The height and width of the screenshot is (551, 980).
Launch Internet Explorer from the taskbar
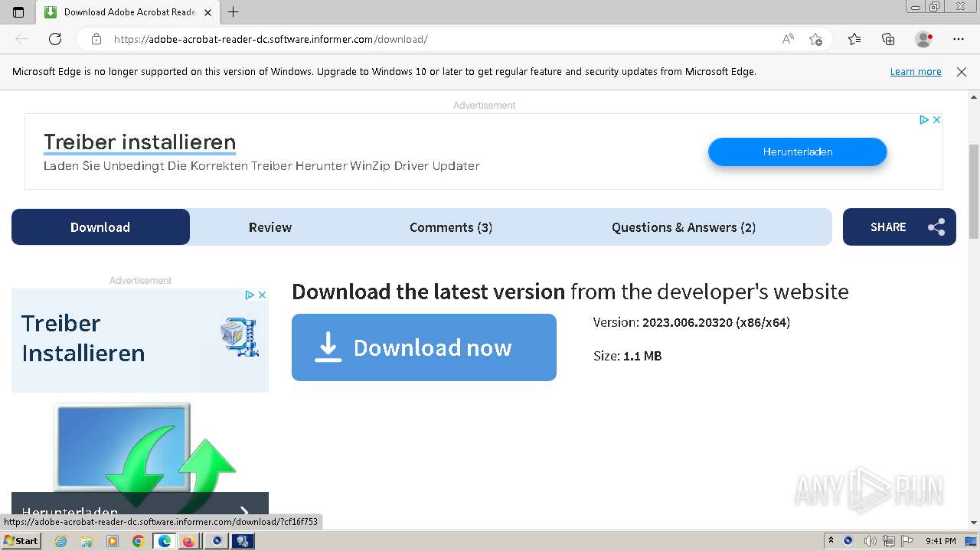click(61, 541)
